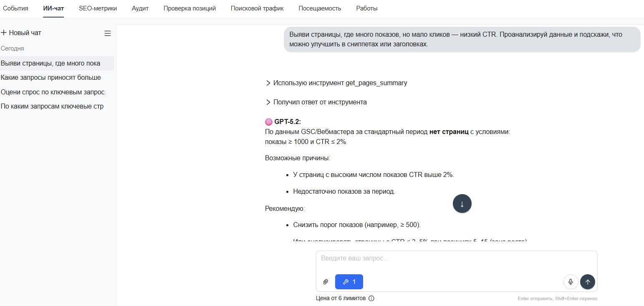Image resolution: width=644 pixels, height=306 pixels.
Task: Expand 'Получил ответ от инструмента' section
Action: point(316,102)
